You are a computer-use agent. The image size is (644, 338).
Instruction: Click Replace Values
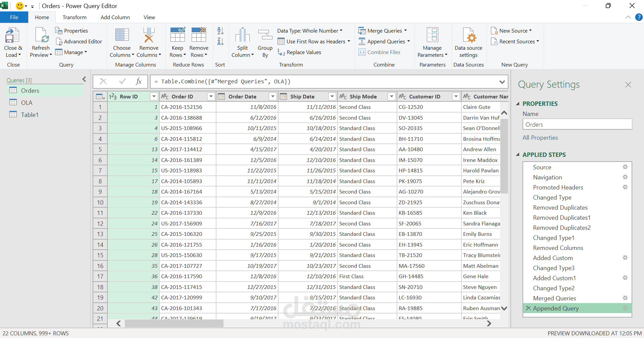coord(299,52)
